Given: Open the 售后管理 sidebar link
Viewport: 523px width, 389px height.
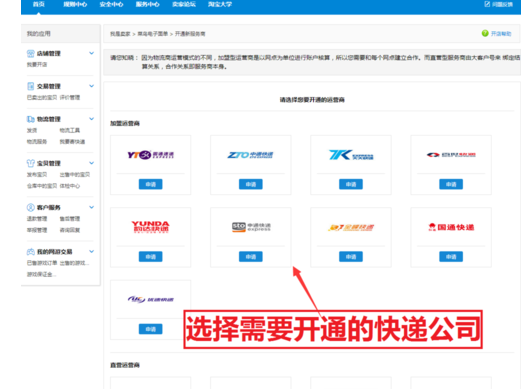Looking at the screenshot, I should click(x=70, y=219).
